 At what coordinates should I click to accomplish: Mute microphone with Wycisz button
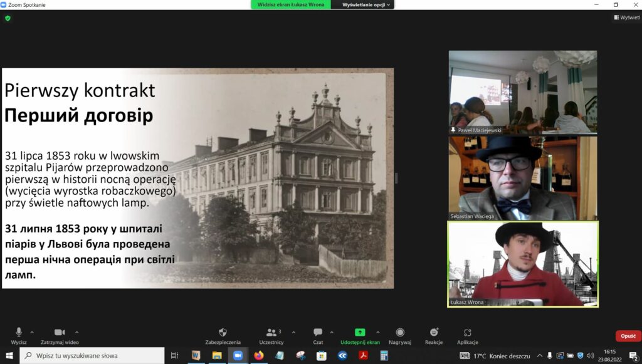pyautogui.click(x=19, y=333)
